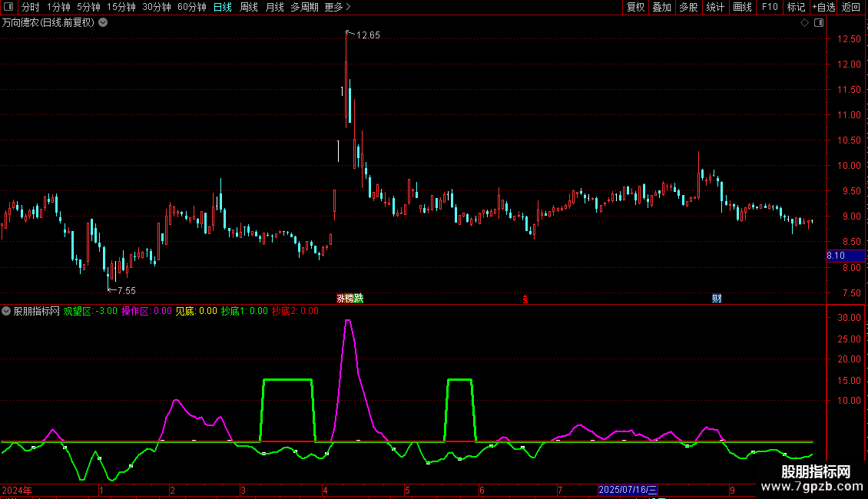Click the 财 financial report marker
Viewport: 868px width, 499px height.
pyautogui.click(x=717, y=299)
